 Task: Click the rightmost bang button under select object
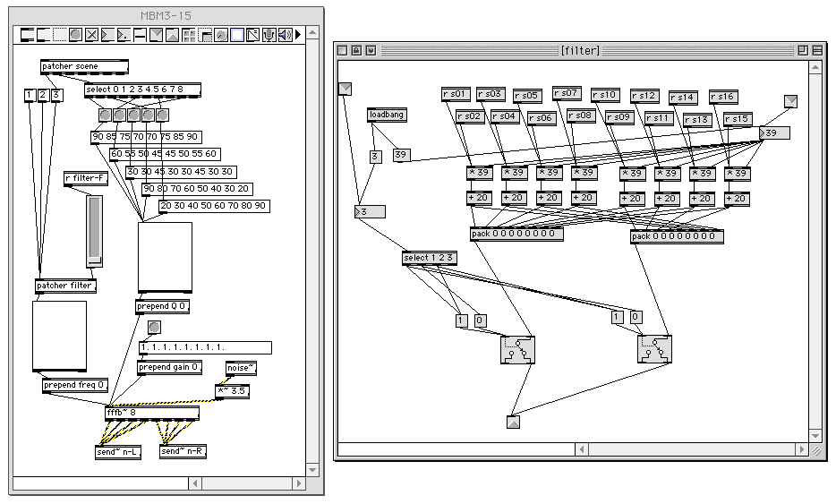click(x=163, y=115)
